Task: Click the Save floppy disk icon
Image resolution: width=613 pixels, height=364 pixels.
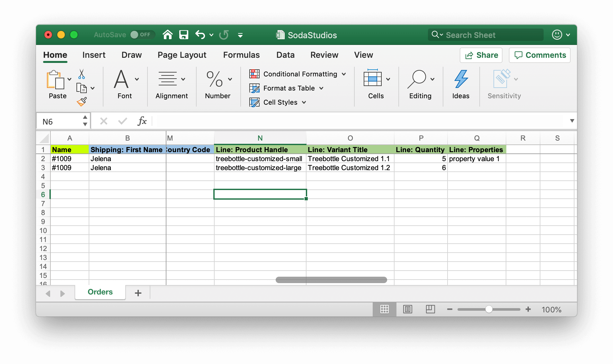Action: click(x=184, y=35)
